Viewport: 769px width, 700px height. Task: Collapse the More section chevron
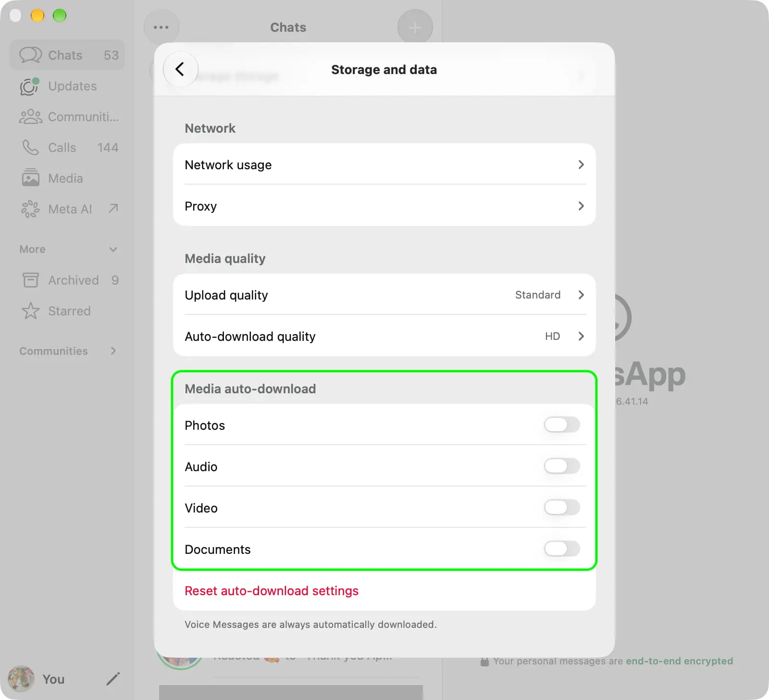pyautogui.click(x=113, y=250)
